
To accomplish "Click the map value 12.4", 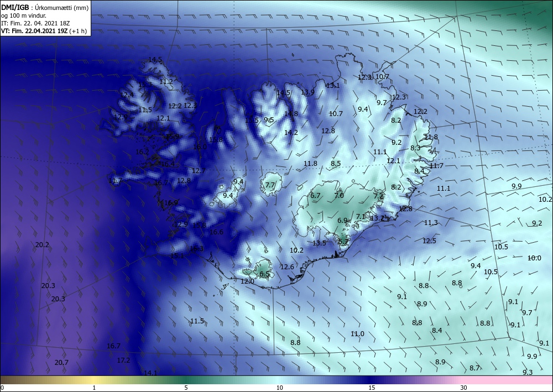I will [127, 95].
